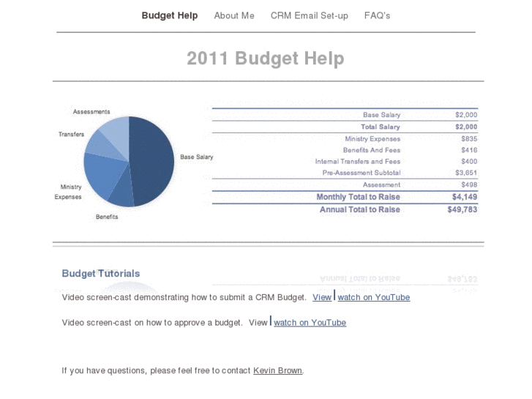Screen dimensions: 532x399
Task: Click the $49,783 annual total value
Action: [x=462, y=209]
